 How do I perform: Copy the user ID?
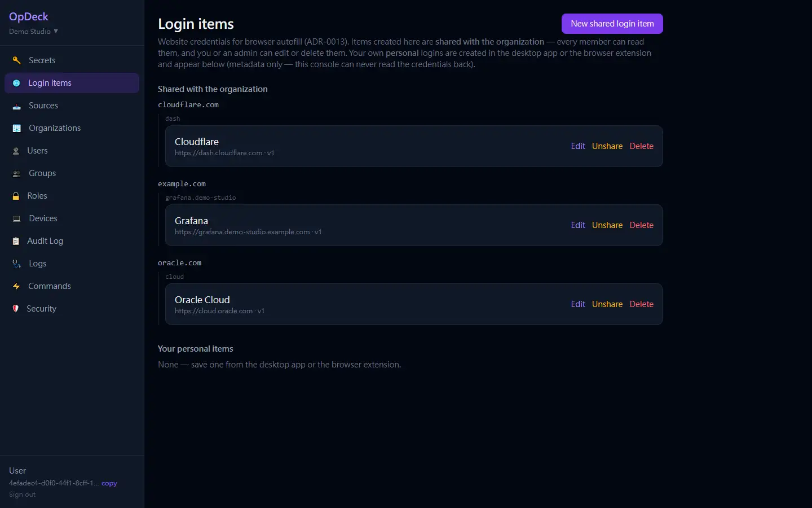109,483
